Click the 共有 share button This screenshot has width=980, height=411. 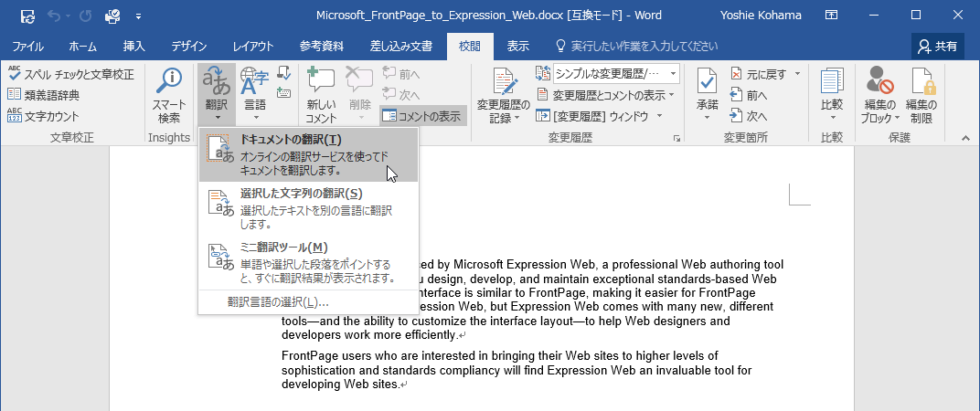(x=938, y=47)
